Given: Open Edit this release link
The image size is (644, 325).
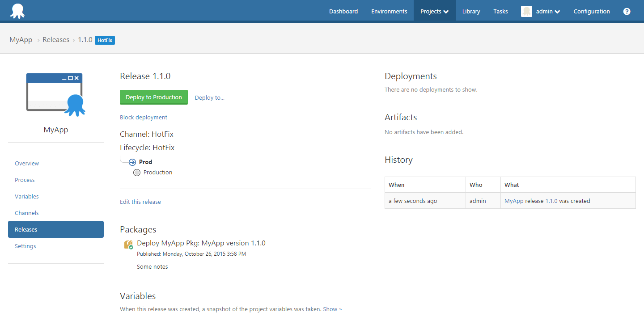Looking at the screenshot, I should (140, 202).
